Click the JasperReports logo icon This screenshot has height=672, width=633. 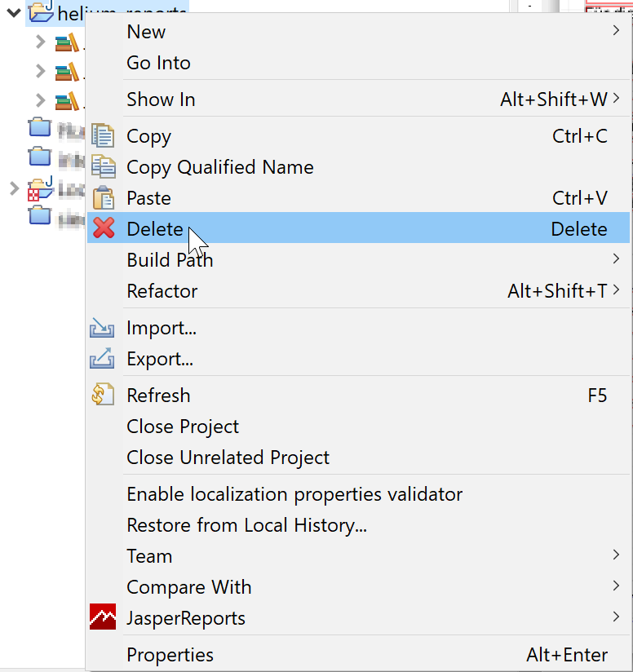coord(103,617)
